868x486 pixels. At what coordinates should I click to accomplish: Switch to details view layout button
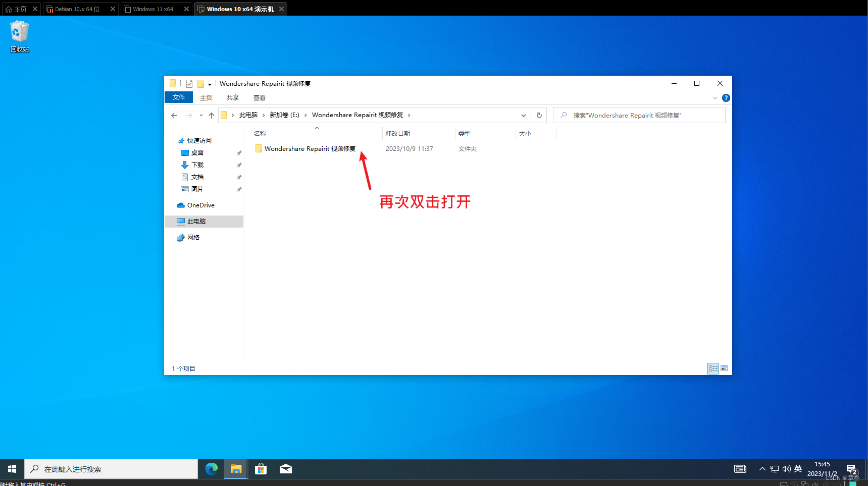tap(713, 368)
